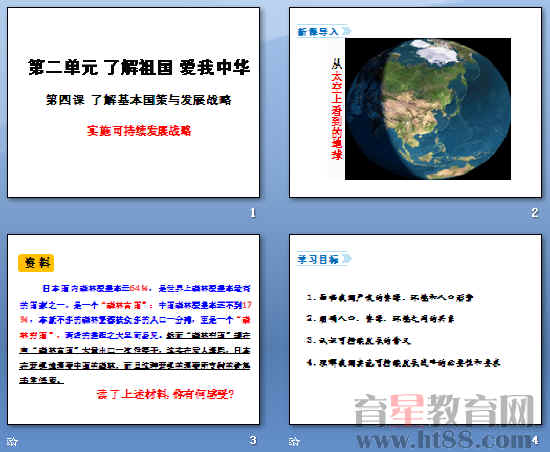550x452 pixels.
Task: Click the slide number 1 label
Action: pos(253,212)
